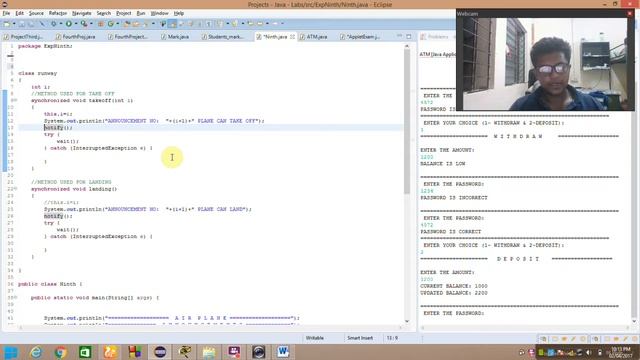Image resolution: width=640 pixels, height=360 pixels.
Task: Click the Writable status bar entry
Action: (x=315, y=338)
